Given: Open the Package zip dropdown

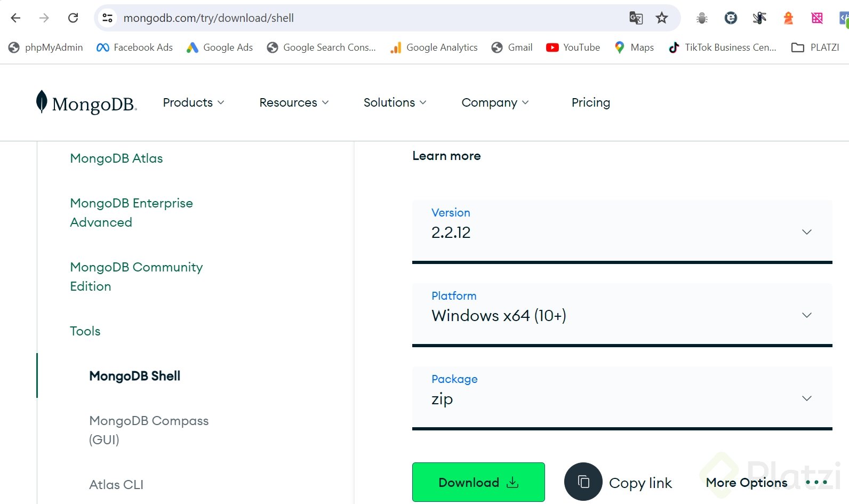Looking at the screenshot, I should 622,398.
